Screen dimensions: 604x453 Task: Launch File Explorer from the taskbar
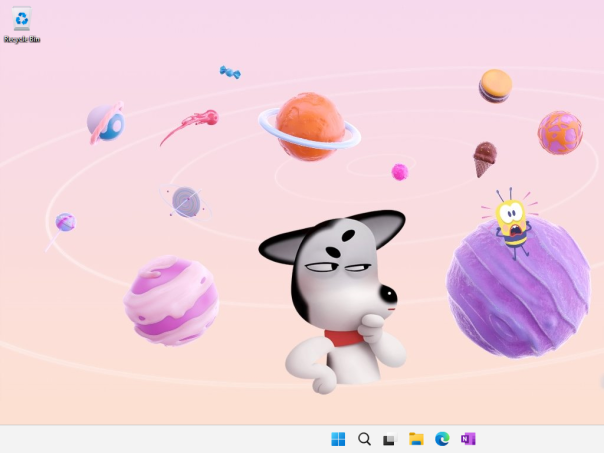[416, 439]
